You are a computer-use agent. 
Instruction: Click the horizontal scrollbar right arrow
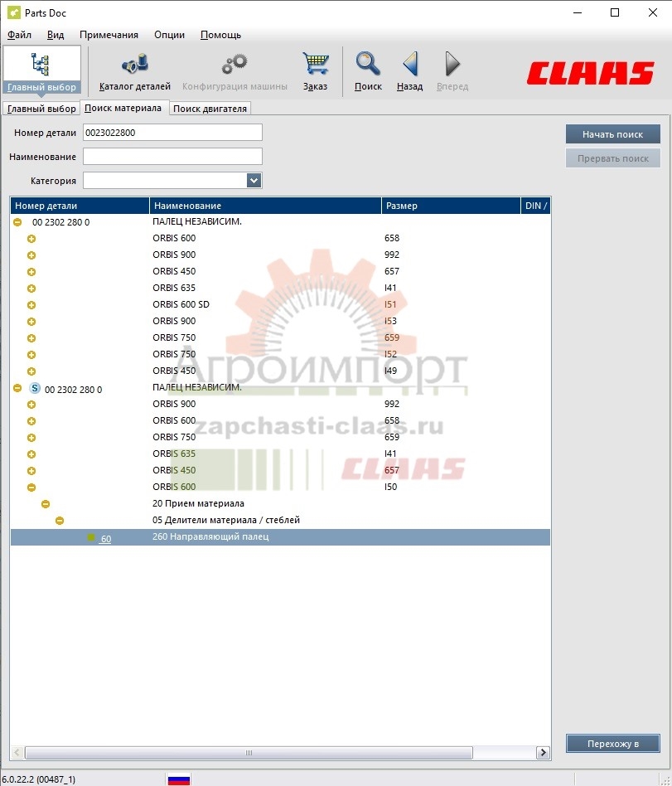pyautogui.click(x=543, y=752)
